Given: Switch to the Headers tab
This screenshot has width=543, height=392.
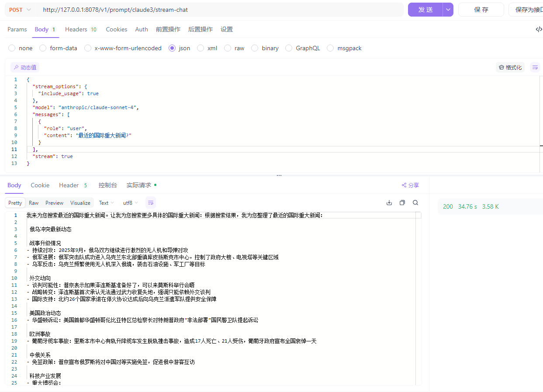Looking at the screenshot, I should click(x=76, y=30).
